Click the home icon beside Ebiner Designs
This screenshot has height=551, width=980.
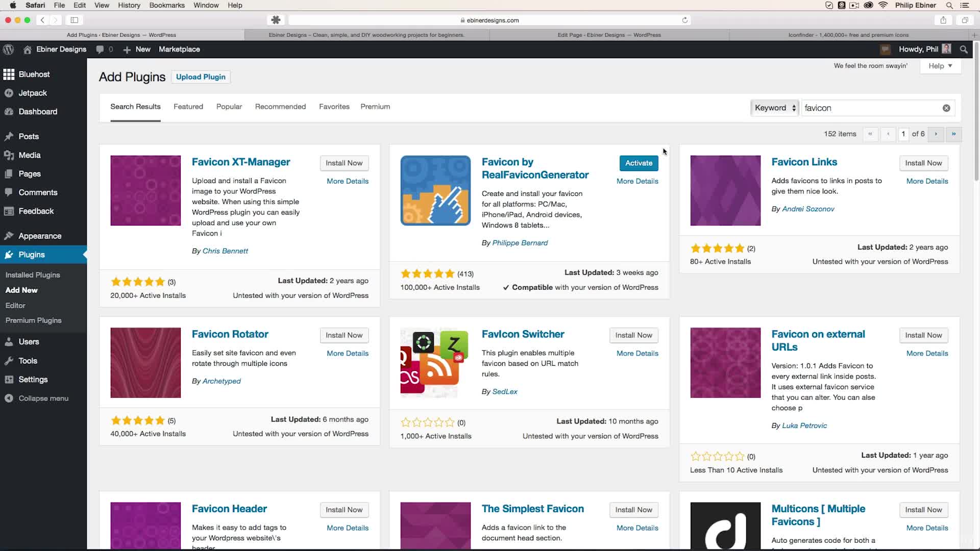[28, 49]
